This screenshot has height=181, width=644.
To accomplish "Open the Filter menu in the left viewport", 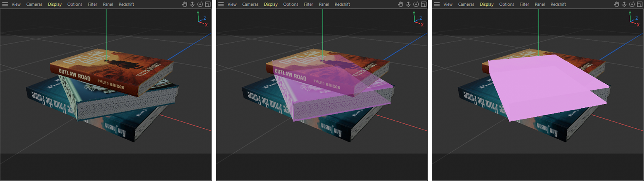I will click(93, 4).
